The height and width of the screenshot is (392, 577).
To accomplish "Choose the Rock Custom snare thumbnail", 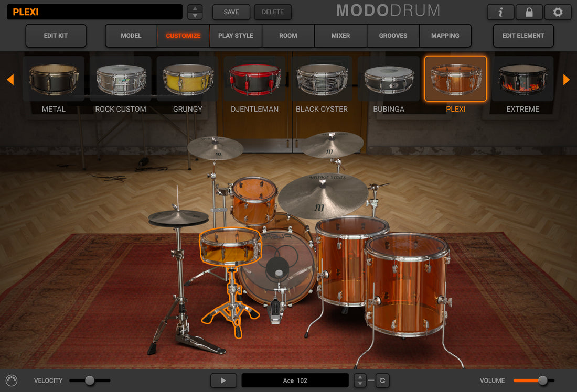I will pos(121,79).
